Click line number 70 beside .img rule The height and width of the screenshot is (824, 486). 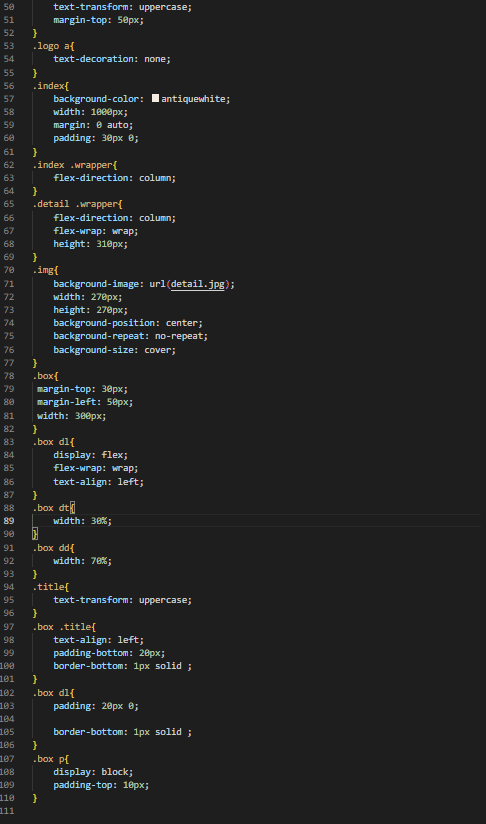coord(9,270)
